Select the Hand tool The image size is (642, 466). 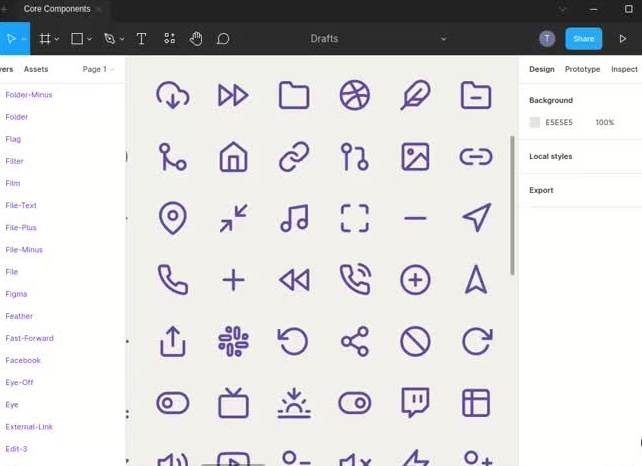click(196, 39)
